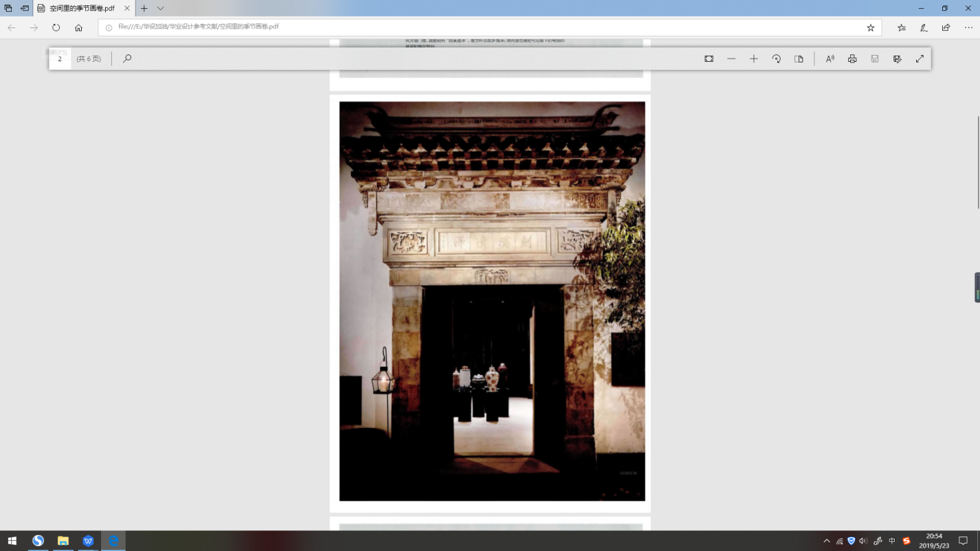Change the PDF page view layout
This screenshot has height=551, width=980.
click(799, 59)
